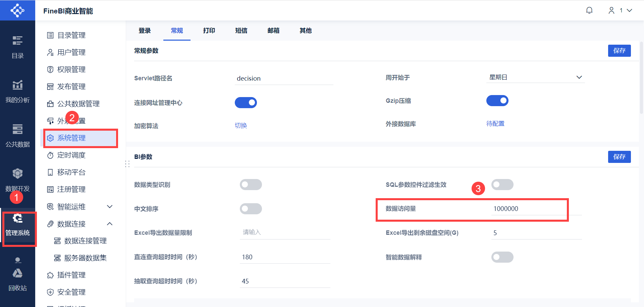Click the vertical scrollbar

pyautogui.click(x=642, y=77)
